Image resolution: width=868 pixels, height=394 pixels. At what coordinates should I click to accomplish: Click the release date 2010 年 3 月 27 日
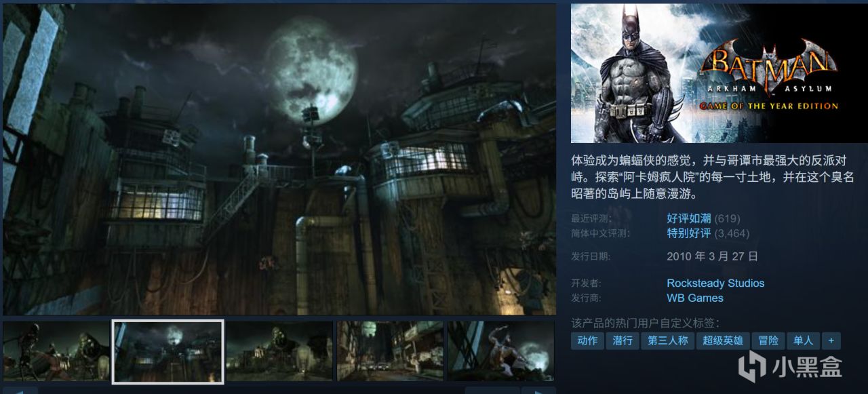712,256
